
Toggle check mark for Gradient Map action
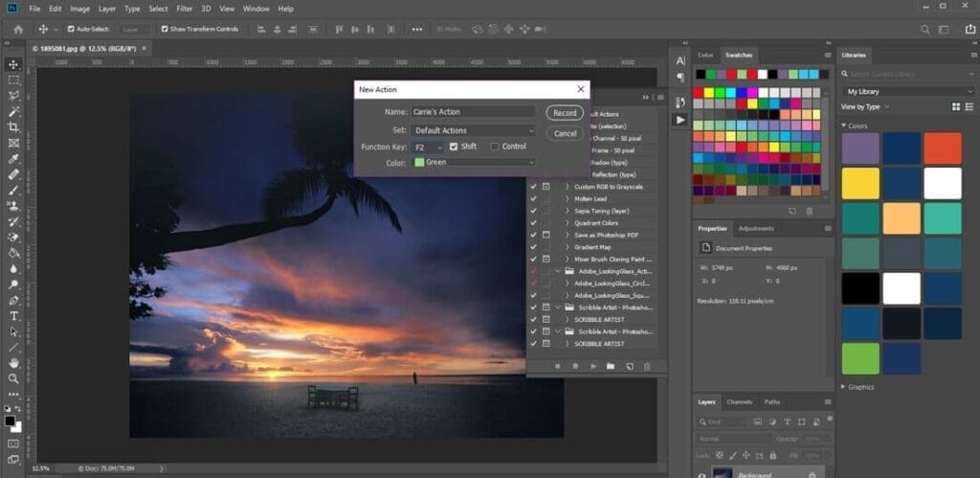(x=533, y=247)
